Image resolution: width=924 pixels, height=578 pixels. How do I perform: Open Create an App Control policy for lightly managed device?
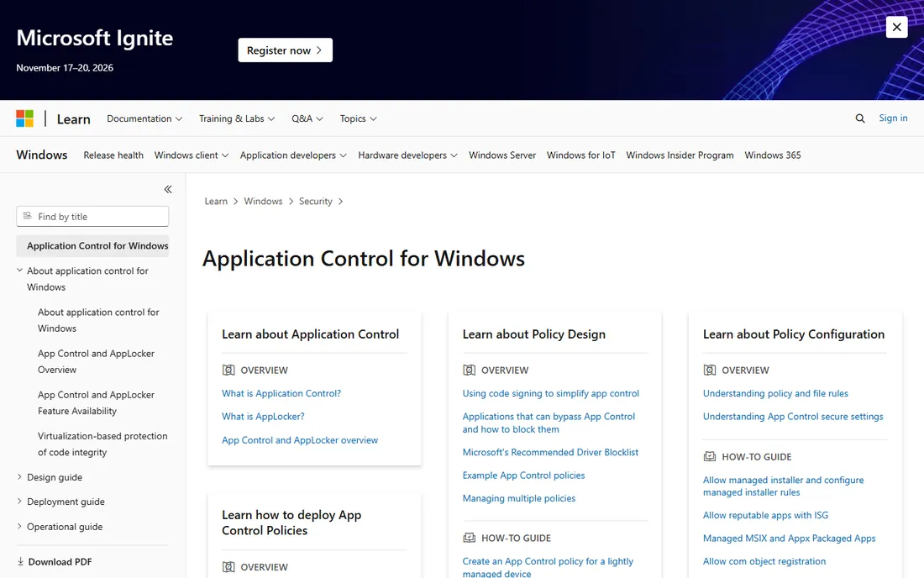548,567
